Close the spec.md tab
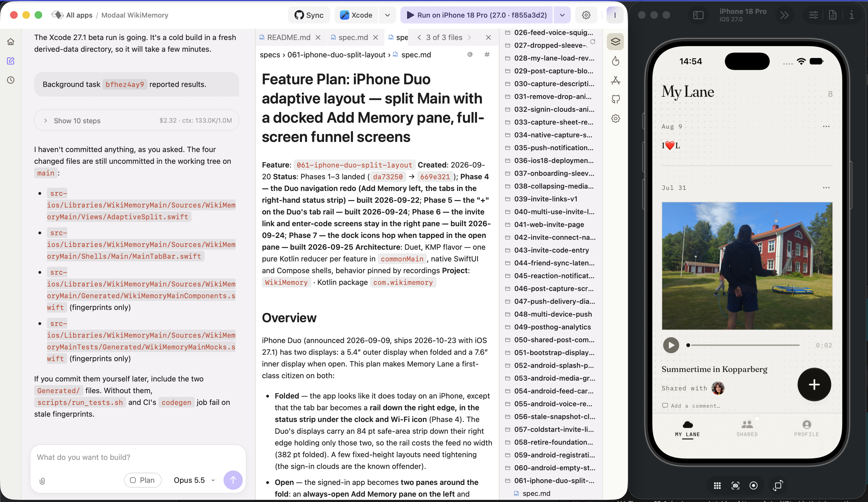Viewport: 868px width, 502px height. pos(375,37)
